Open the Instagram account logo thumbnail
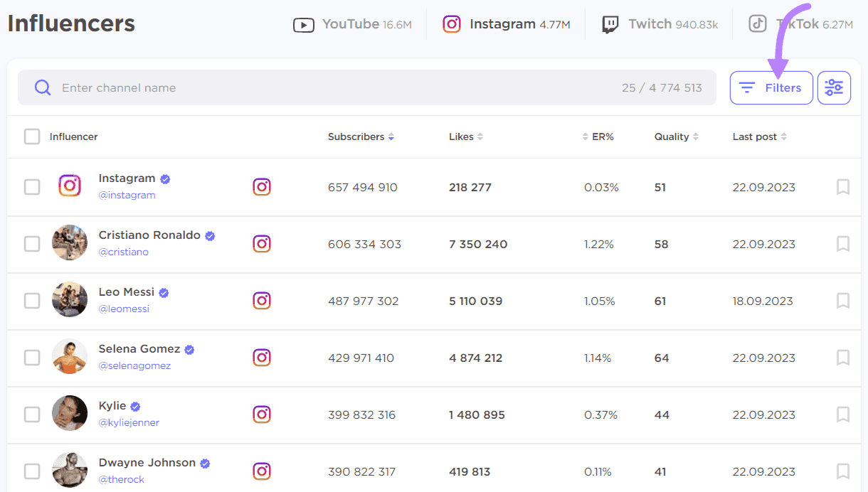Screen dimensions: 868x492 pos(70,186)
